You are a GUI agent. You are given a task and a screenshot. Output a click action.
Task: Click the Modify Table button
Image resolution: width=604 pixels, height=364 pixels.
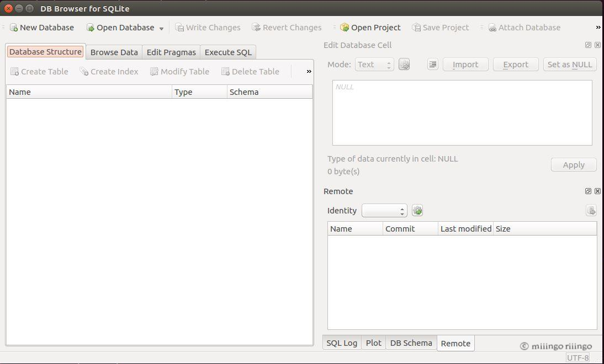[179, 72]
